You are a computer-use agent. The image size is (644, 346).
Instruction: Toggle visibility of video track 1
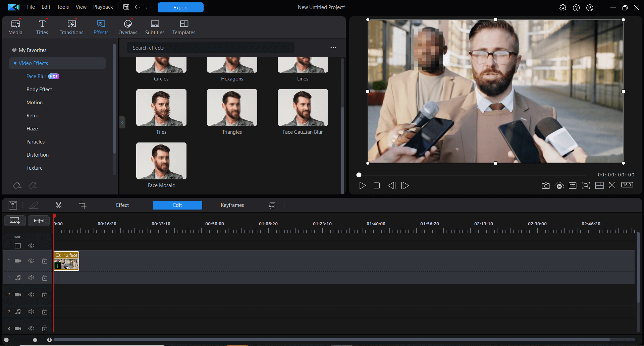click(31, 261)
